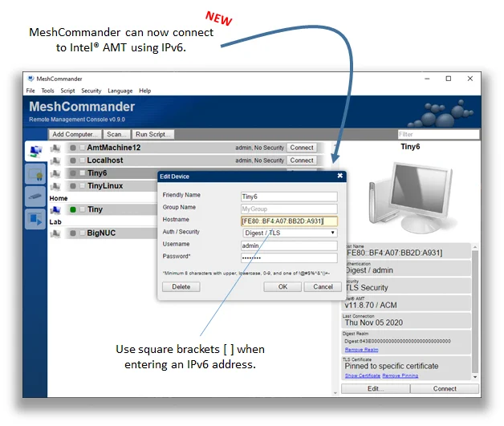Open the Script menu
Image resolution: width=504 pixels, height=426 pixels.
coord(67,91)
